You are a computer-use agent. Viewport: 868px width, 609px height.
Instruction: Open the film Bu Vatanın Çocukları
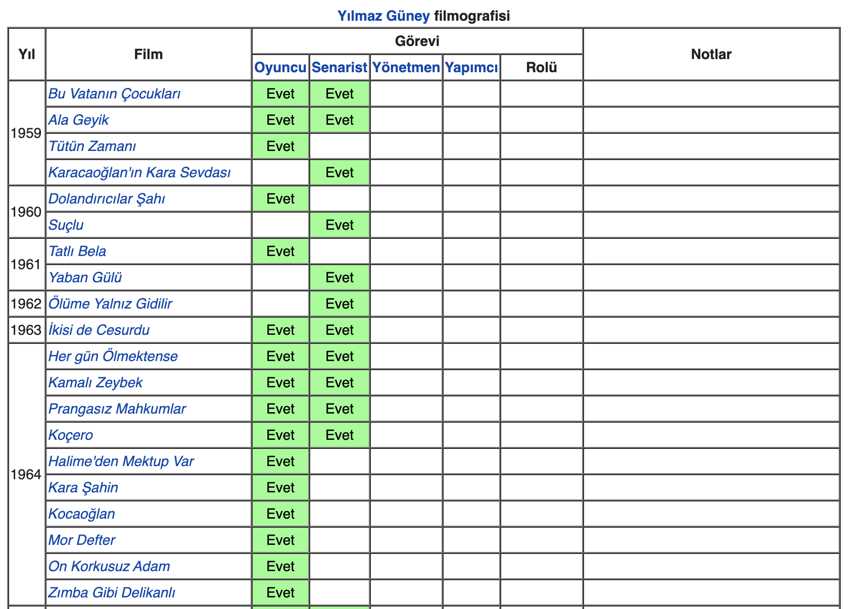(x=115, y=94)
